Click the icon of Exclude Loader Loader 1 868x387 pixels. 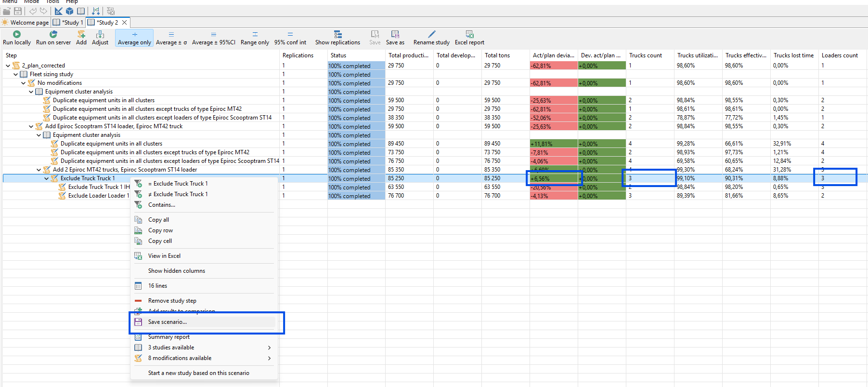(x=62, y=196)
